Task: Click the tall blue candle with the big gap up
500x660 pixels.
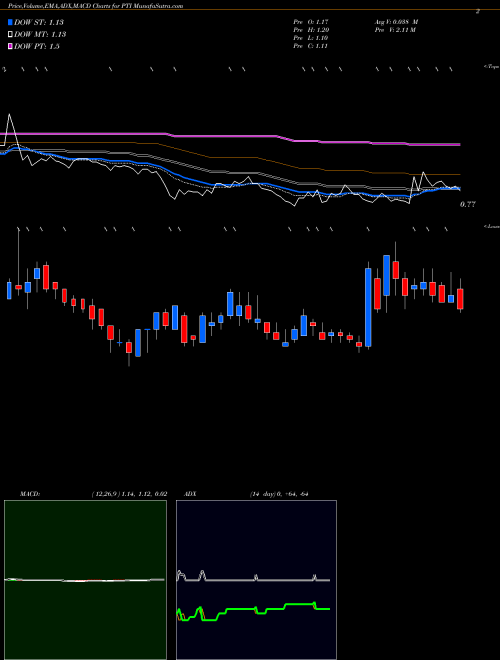Action: 368,307
